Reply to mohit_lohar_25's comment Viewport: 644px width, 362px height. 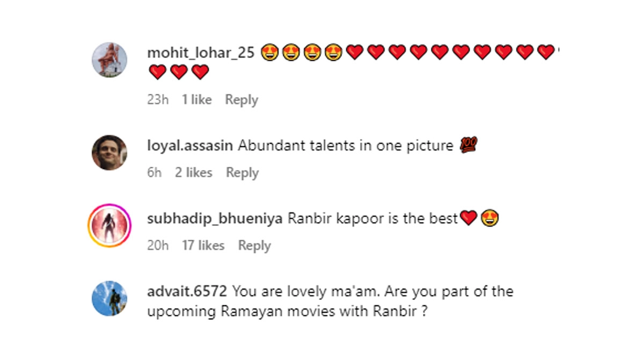point(241,100)
